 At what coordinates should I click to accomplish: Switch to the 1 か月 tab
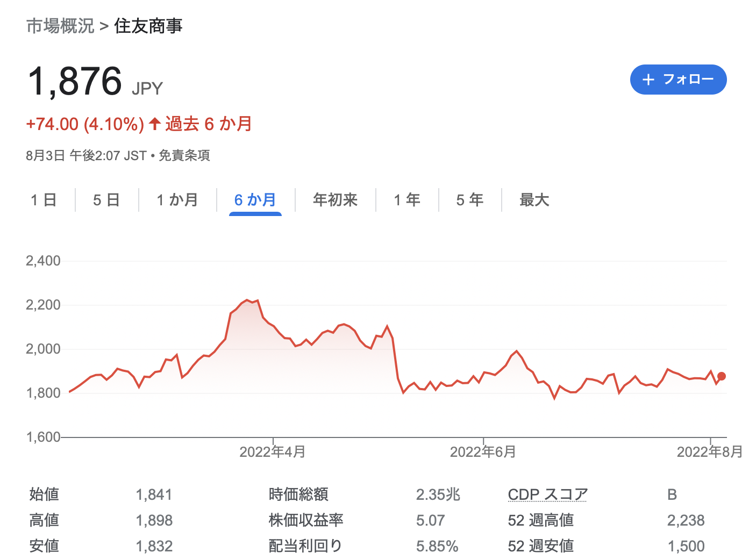pos(177,200)
